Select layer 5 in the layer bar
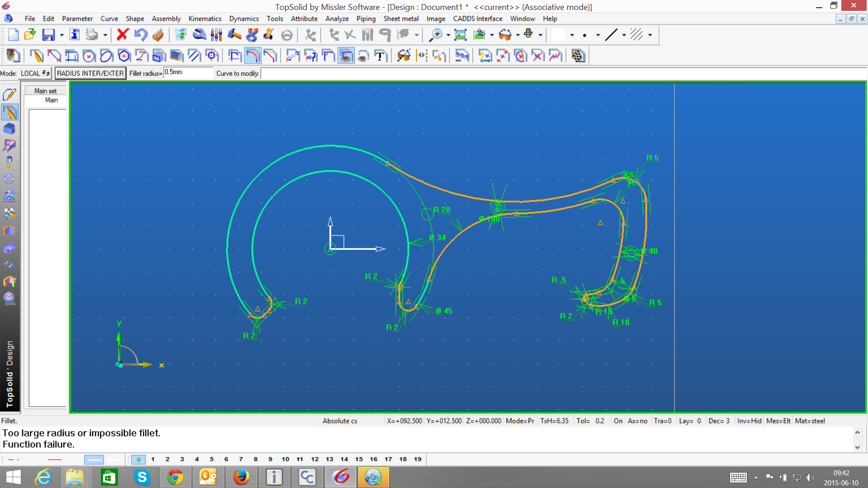The width and height of the screenshot is (868, 488). 212,460
